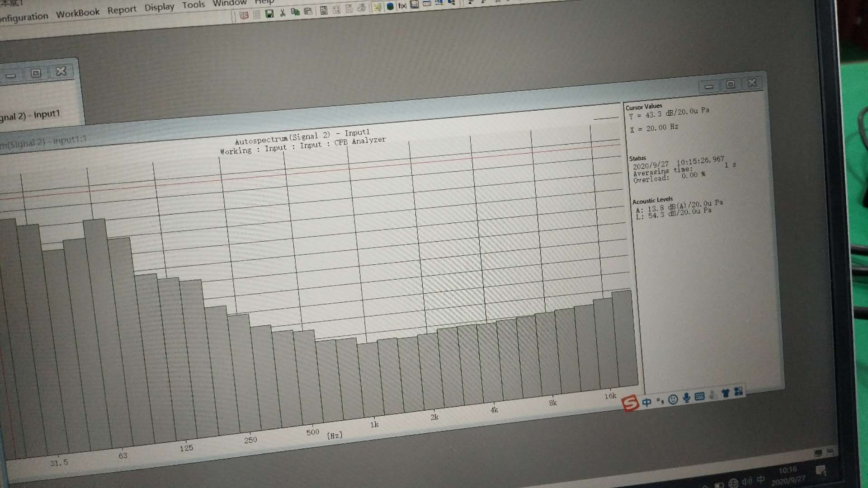Open the Configuration menu
Image resolution: width=868 pixels, height=488 pixels.
click(x=24, y=18)
